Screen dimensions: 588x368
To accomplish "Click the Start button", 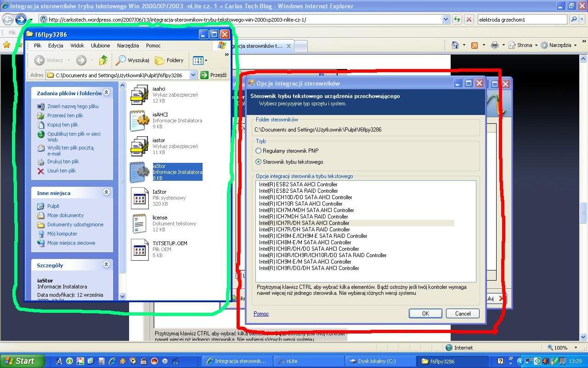I will tap(22, 361).
